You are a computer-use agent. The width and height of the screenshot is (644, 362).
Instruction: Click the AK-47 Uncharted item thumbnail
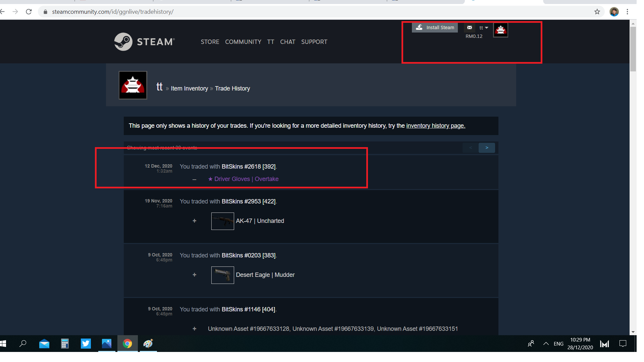pyautogui.click(x=223, y=221)
